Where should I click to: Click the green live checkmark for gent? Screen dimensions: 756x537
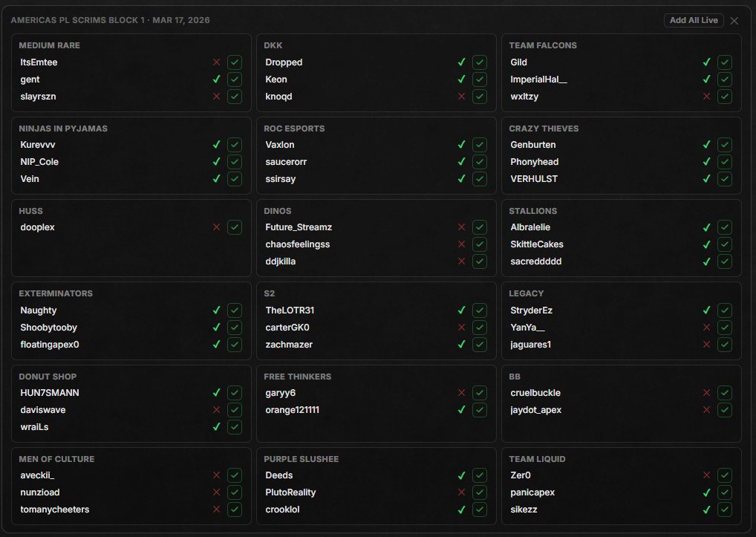[x=217, y=79]
